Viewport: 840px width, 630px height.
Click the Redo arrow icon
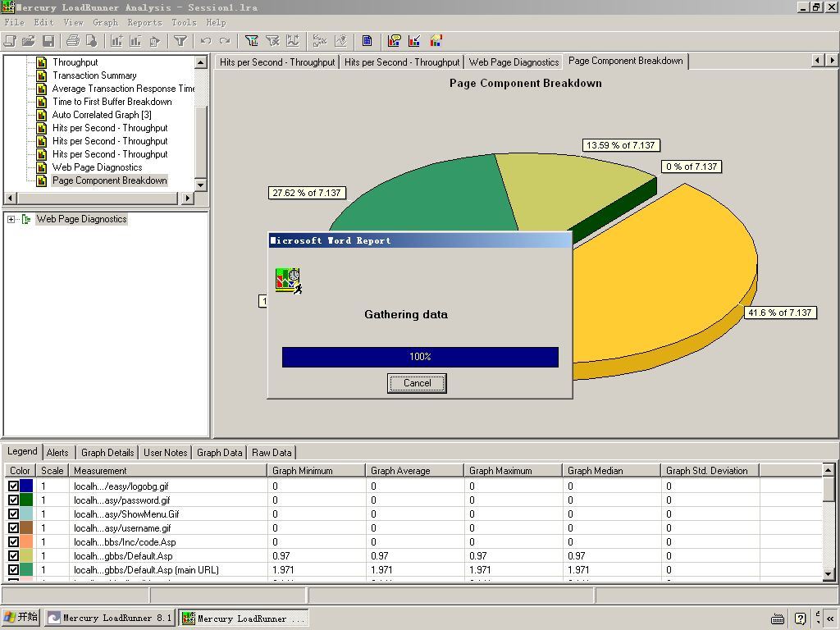click(x=225, y=41)
